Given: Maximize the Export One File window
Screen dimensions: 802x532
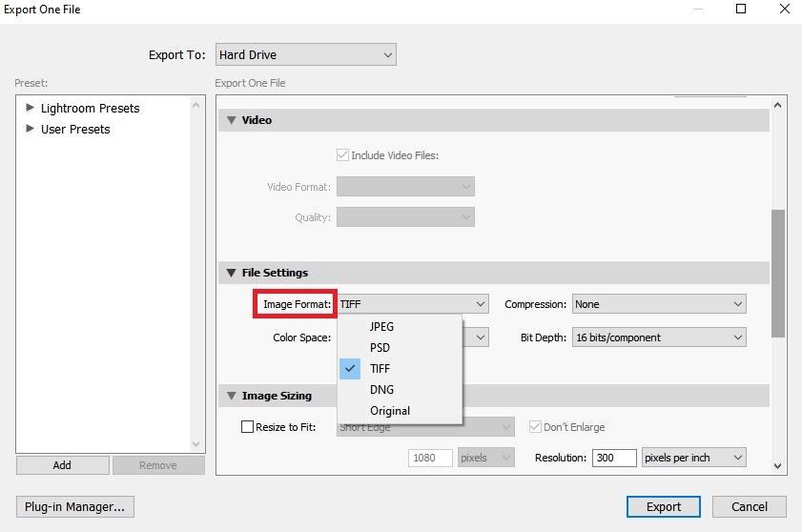Looking at the screenshot, I should pyautogui.click(x=741, y=9).
